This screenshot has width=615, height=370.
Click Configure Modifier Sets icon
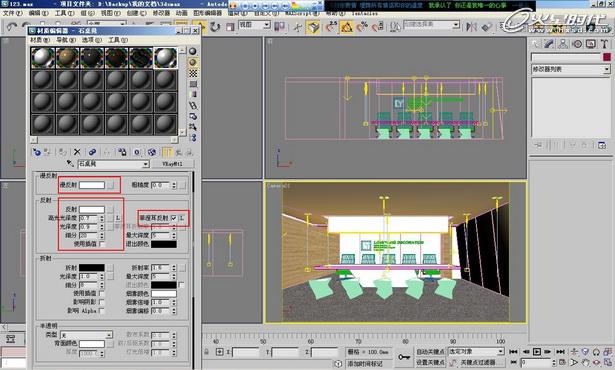(602, 145)
